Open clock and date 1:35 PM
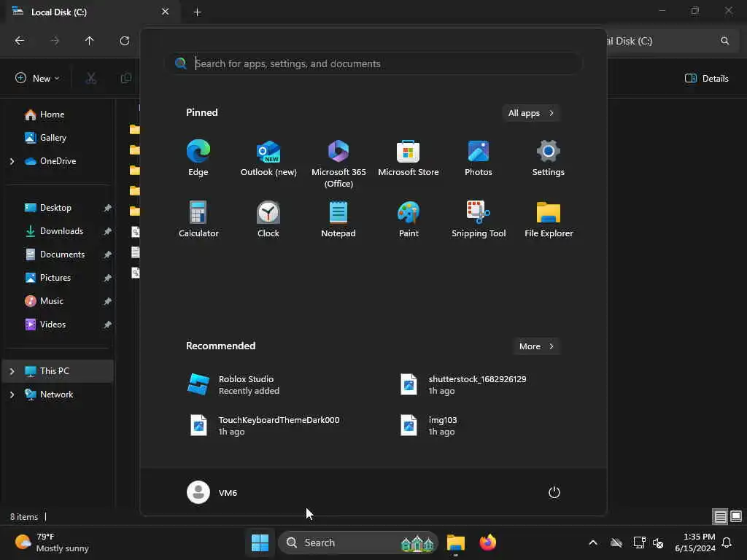The width and height of the screenshot is (747, 560). pyautogui.click(x=694, y=542)
